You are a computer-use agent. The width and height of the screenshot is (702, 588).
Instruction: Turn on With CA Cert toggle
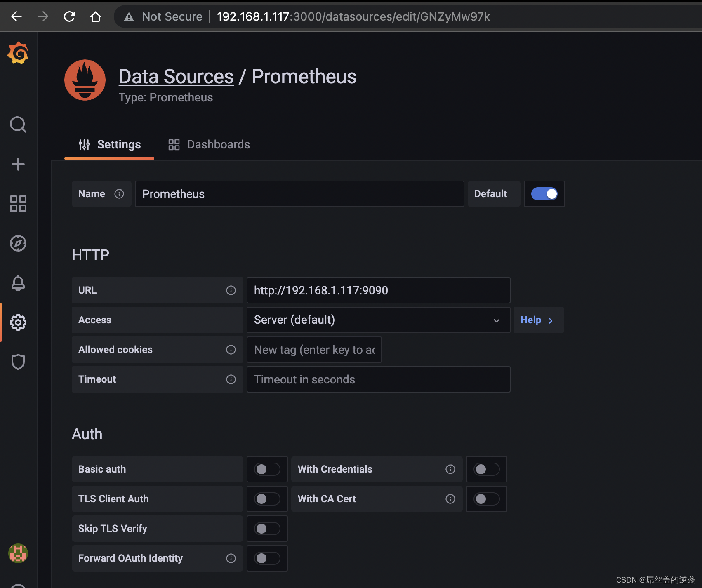tap(486, 499)
